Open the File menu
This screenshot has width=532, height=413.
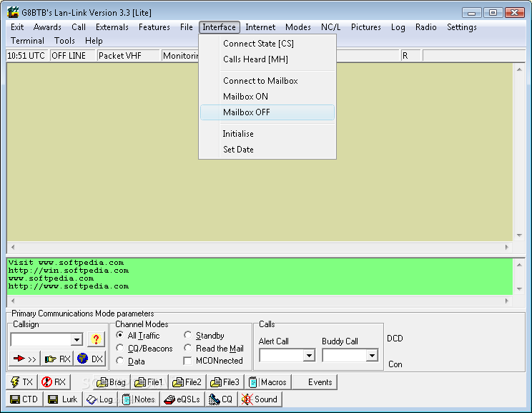(x=187, y=27)
